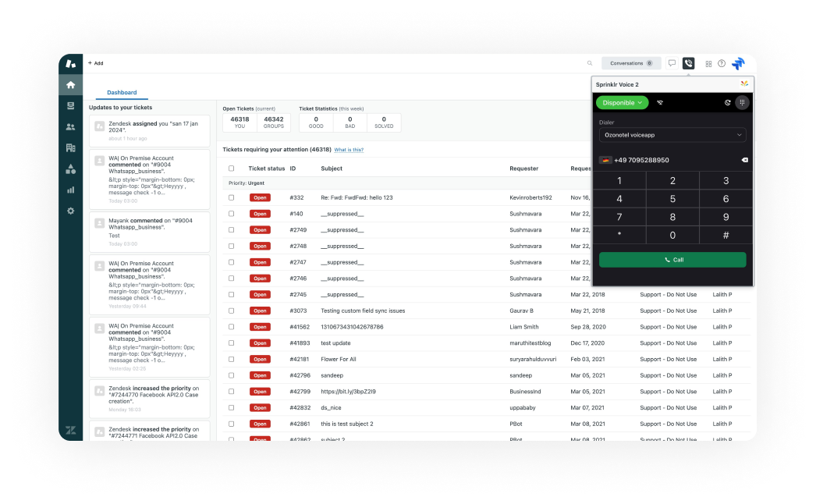Click the green Call button

(x=672, y=260)
